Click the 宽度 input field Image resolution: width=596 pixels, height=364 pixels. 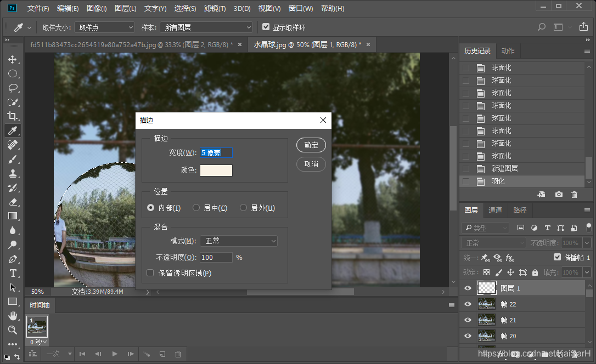click(216, 152)
